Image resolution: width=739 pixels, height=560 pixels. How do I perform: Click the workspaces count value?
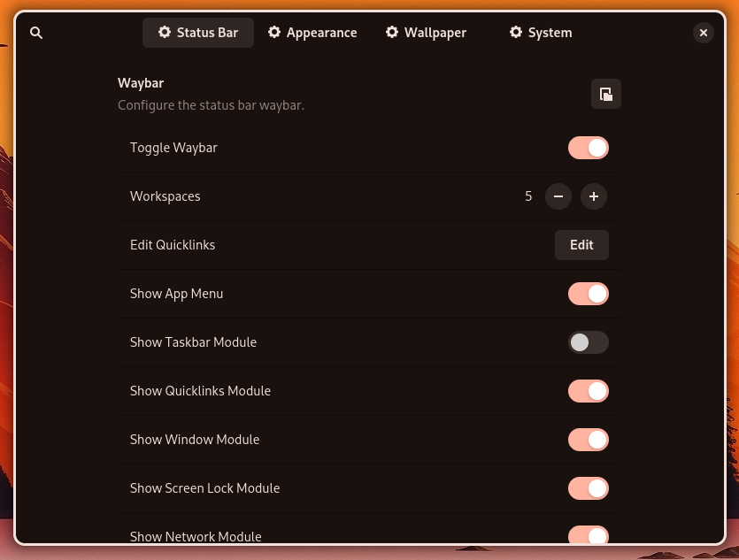[528, 196]
